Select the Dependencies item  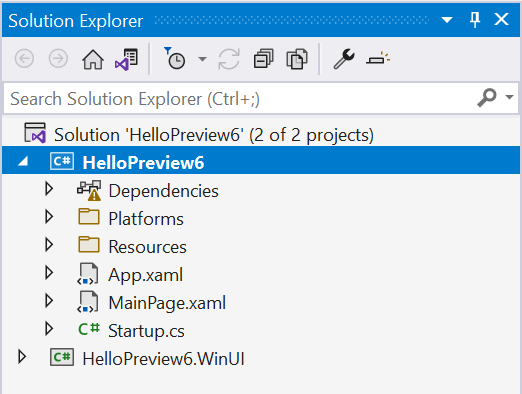tap(164, 191)
